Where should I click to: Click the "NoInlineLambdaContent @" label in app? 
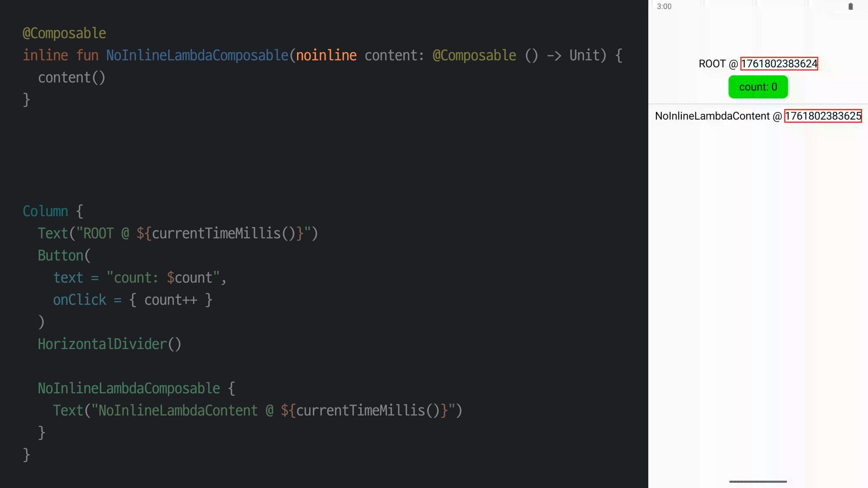718,116
